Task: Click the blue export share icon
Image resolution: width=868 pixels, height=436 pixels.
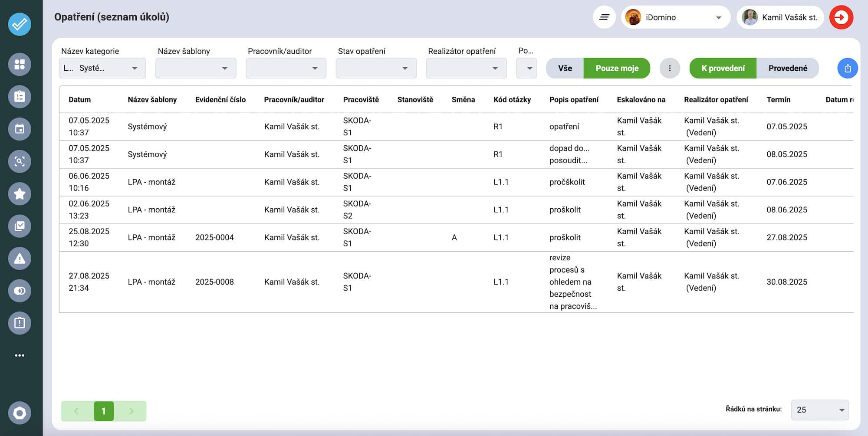Action: (847, 69)
